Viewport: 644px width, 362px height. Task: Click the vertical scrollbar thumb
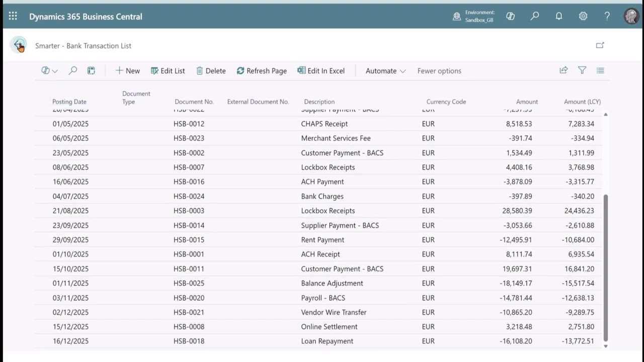point(606,267)
